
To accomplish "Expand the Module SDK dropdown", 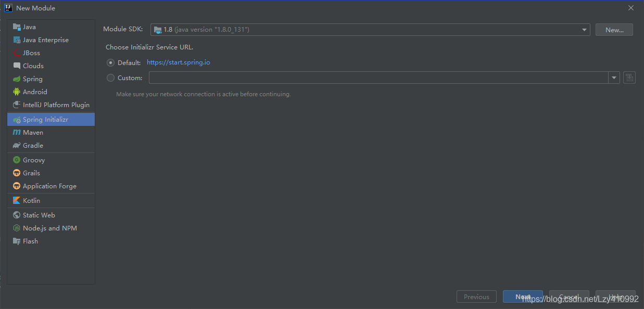I will click(584, 30).
